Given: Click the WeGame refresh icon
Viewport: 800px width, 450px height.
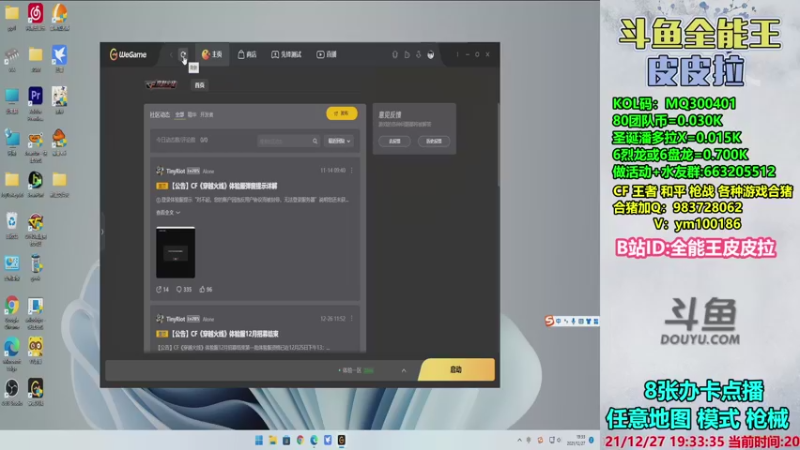Looking at the screenshot, I should pyautogui.click(x=183, y=55).
